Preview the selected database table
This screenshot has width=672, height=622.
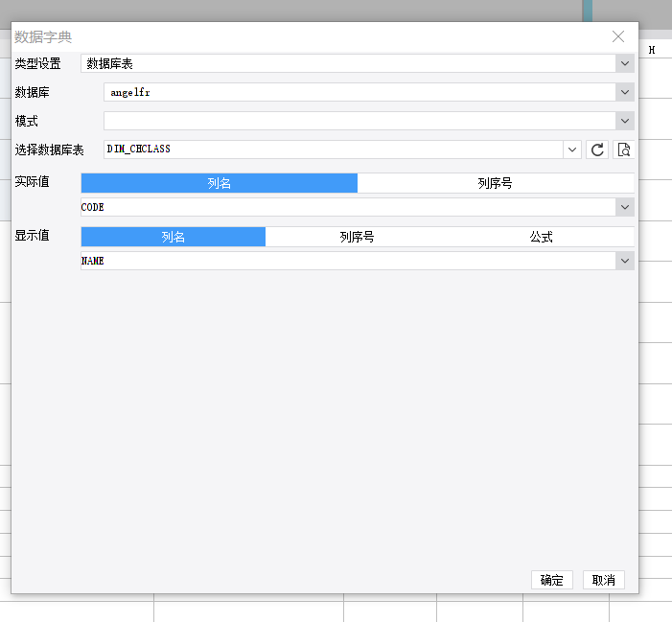623,150
